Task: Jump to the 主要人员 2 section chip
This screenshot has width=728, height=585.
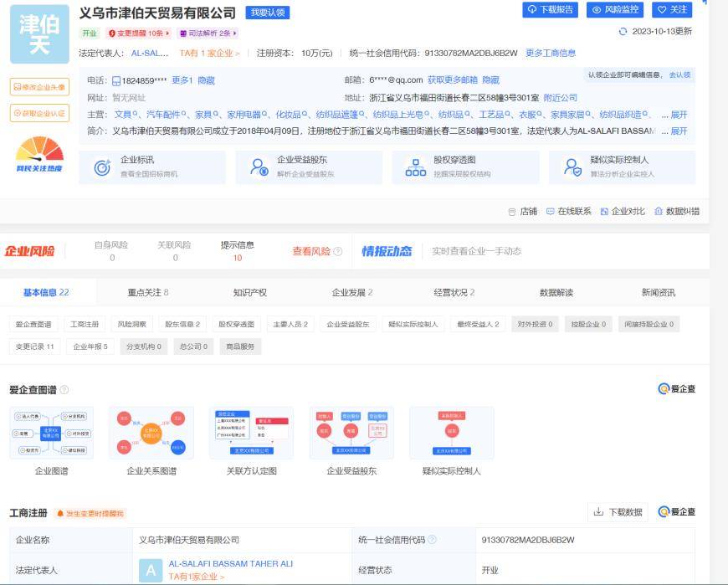Action: point(290,324)
